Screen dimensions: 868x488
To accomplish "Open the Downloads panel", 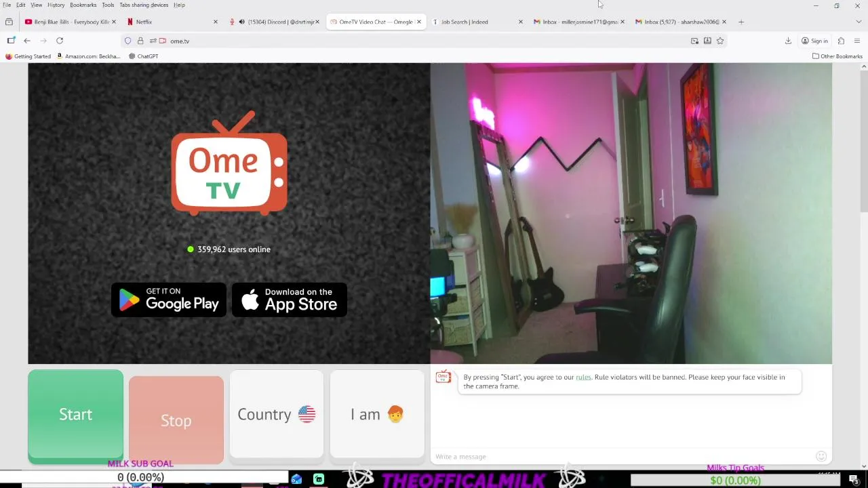I will click(x=788, y=41).
